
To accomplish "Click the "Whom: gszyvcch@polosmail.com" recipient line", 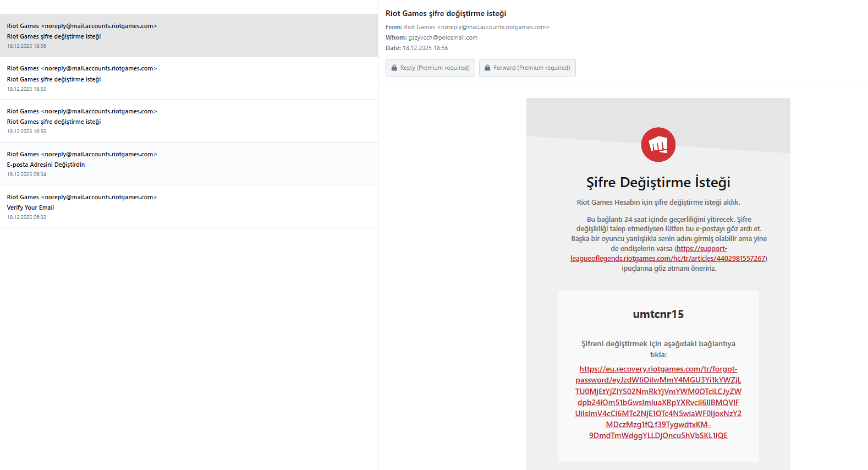I will coord(432,37).
